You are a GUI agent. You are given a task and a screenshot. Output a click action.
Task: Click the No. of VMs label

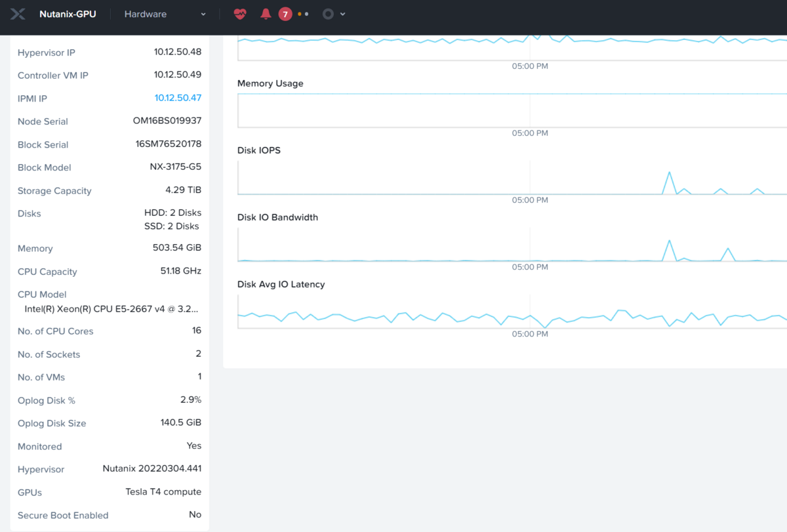pyautogui.click(x=41, y=377)
